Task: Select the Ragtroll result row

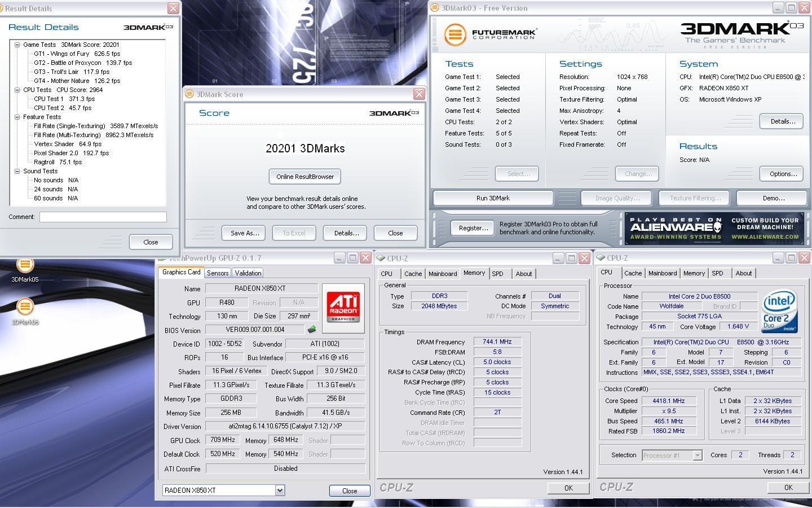Action: click(58, 162)
